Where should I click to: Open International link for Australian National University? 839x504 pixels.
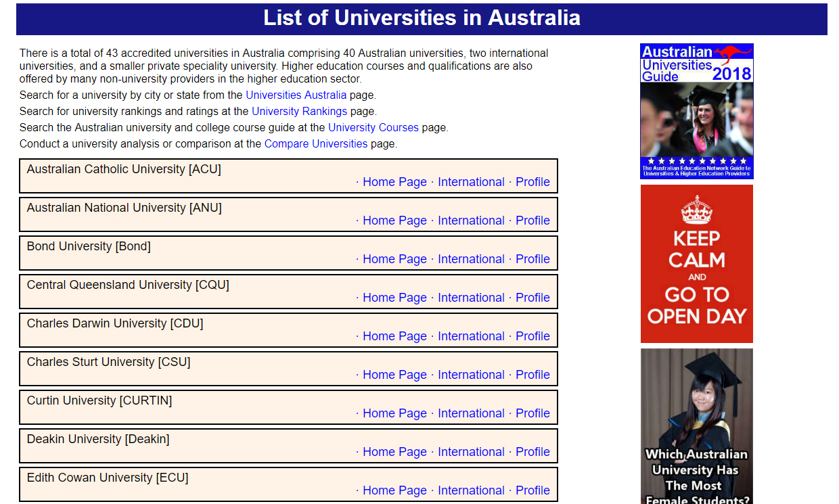pos(471,221)
